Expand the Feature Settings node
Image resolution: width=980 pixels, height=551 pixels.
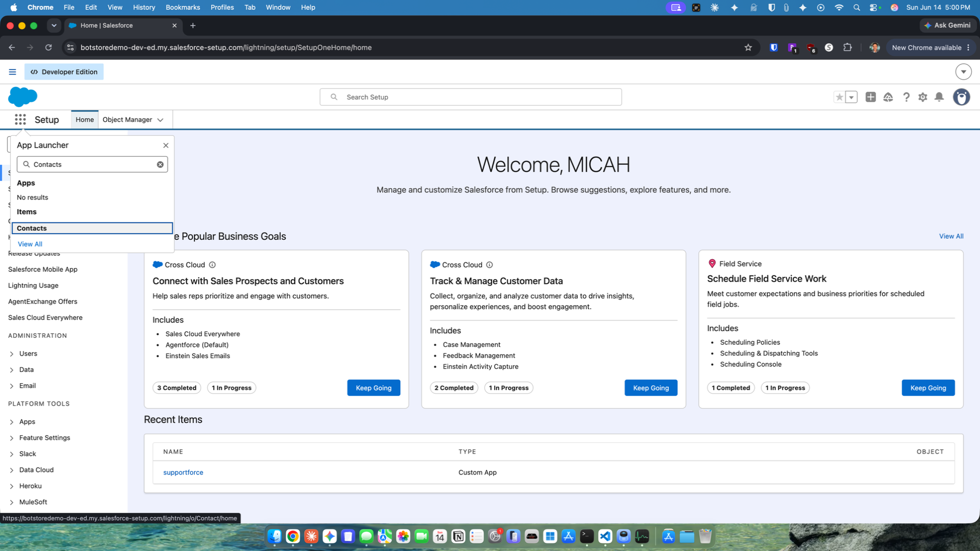pyautogui.click(x=12, y=438)
